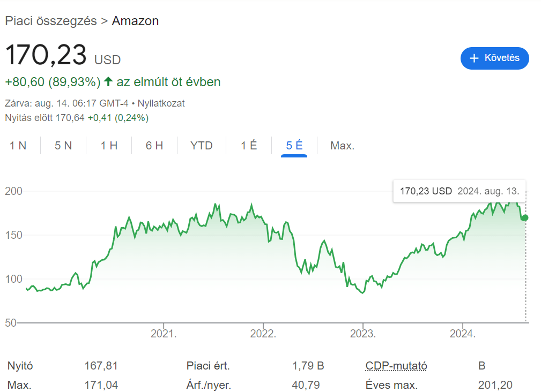Select the 1 N time range tab
This screenshot has width=541, height=392.
click(x=18, y=145)
